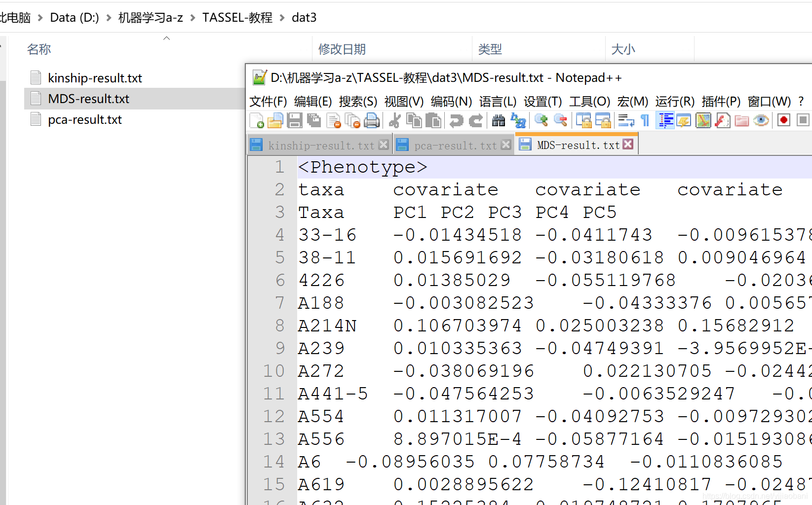Click the Replace toolbar icon

(x=518, y=120)
